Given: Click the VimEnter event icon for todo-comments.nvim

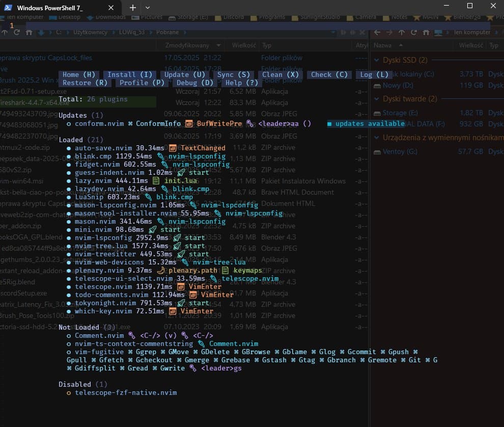Looking at the screenshot, I should 193,295.
